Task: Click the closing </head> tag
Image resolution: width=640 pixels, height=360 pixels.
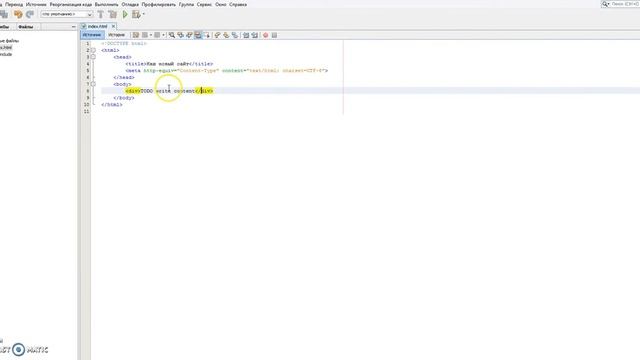Action: point(124,78)
